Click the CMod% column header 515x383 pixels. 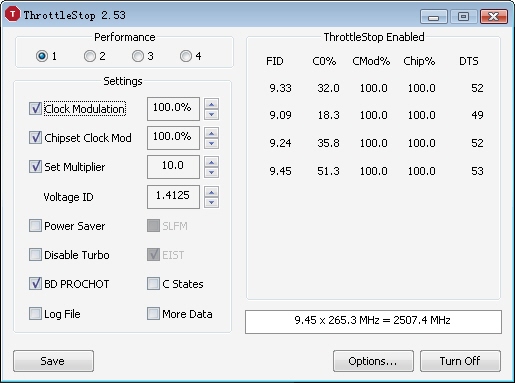point(371,61)
